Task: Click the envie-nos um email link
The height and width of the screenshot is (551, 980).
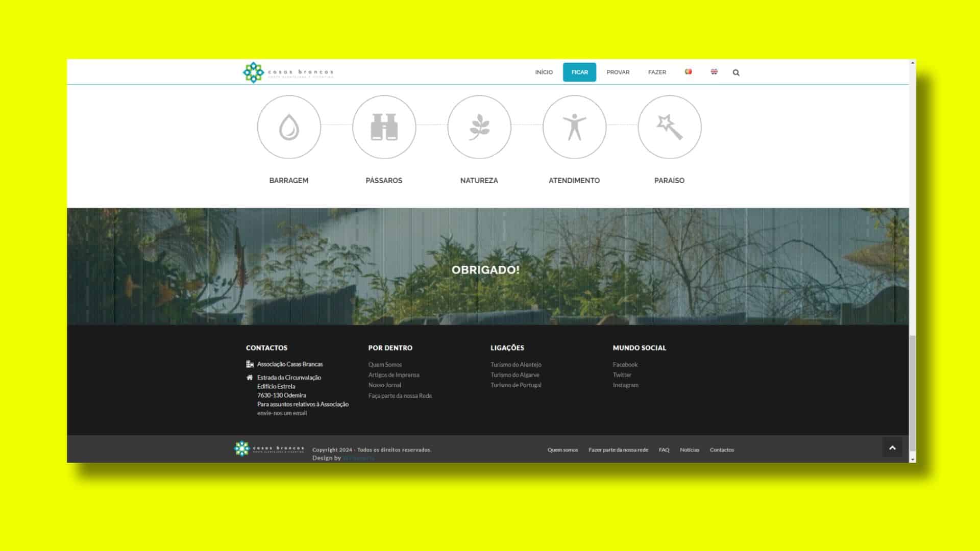Action: (282, 413)
